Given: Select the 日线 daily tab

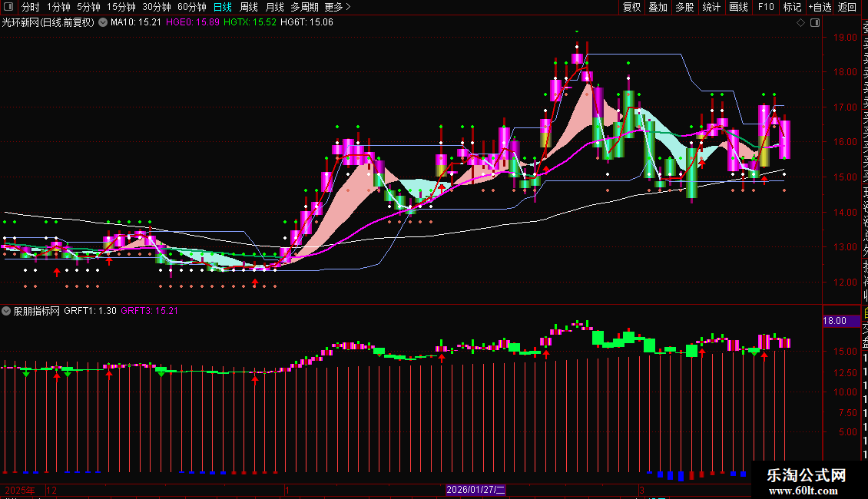Looking at the screenshot, I should (223, 7).
